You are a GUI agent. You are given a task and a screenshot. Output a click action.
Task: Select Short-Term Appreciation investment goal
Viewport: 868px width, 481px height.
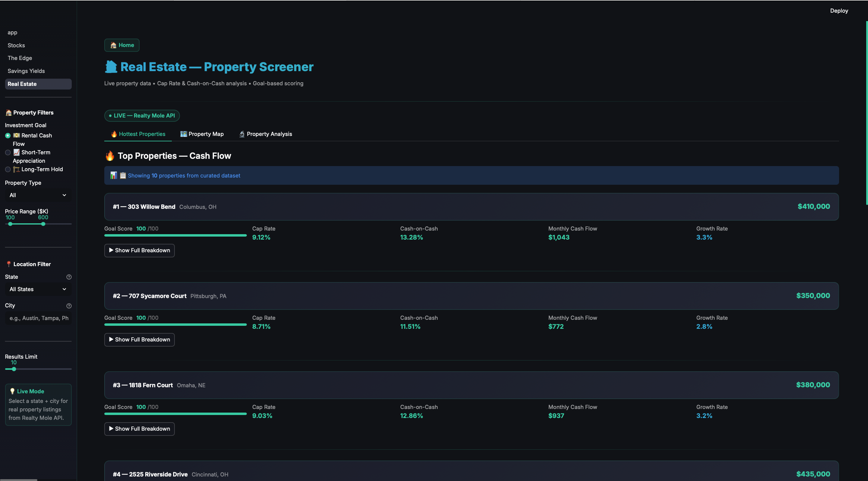pyautogui.click(x=8, y=152)
